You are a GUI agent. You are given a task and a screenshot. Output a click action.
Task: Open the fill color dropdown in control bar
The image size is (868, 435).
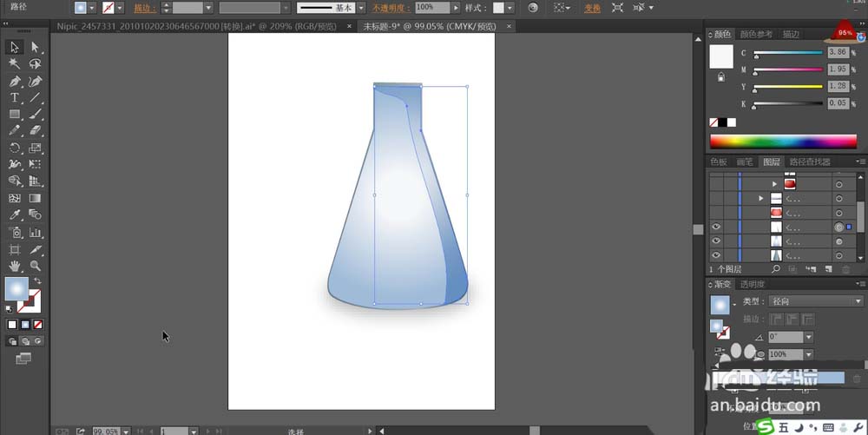coord(92,8)
